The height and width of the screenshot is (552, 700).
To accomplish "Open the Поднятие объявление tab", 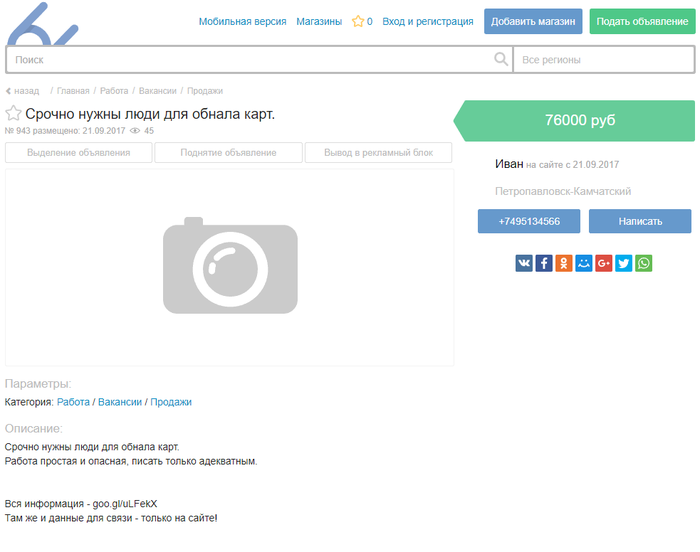I will coord(228,152).
